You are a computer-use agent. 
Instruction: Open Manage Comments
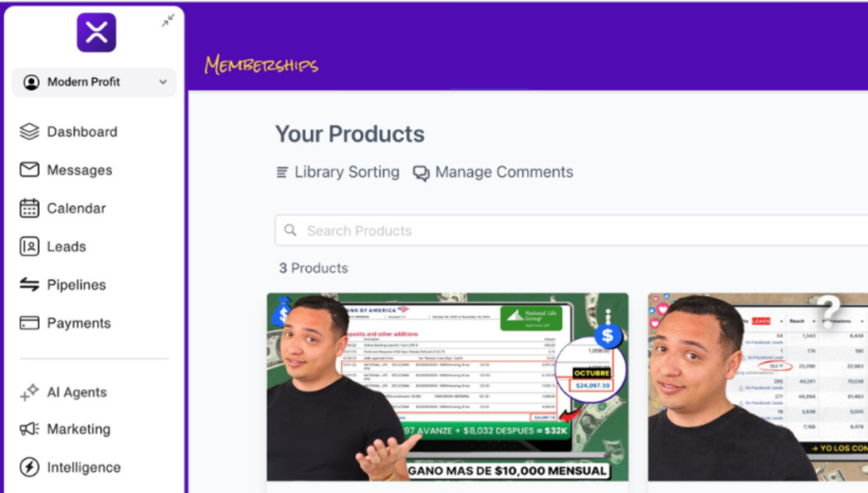click(x=492, y=172)
